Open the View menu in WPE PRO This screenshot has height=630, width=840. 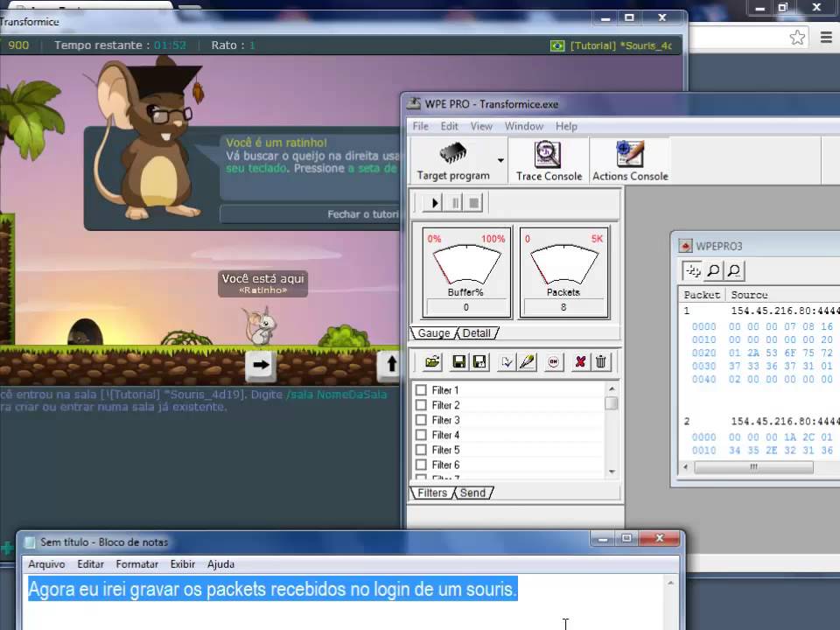point(481,126)
